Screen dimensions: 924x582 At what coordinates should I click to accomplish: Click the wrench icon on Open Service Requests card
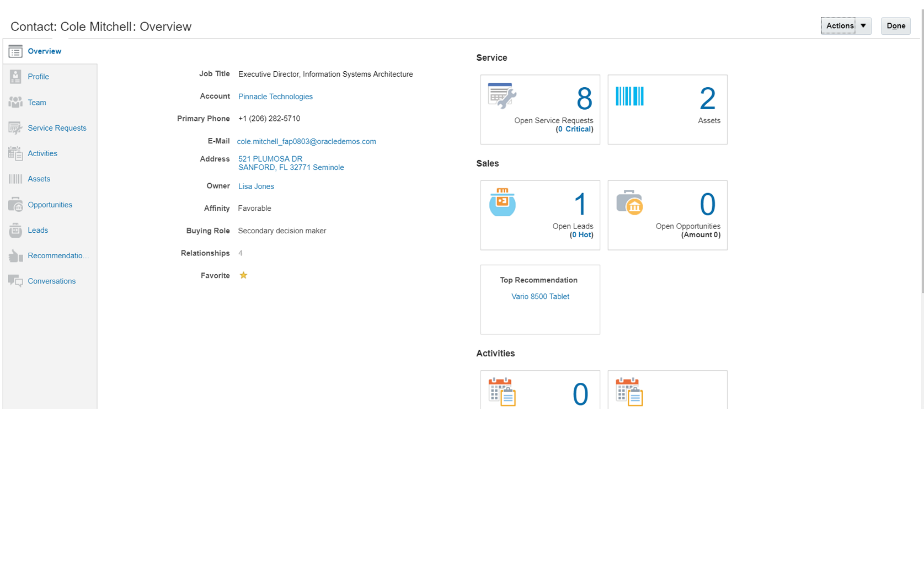(501, 95)
